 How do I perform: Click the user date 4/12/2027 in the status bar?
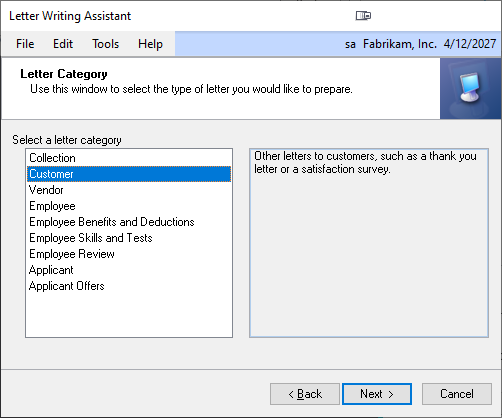click(470, 44)
